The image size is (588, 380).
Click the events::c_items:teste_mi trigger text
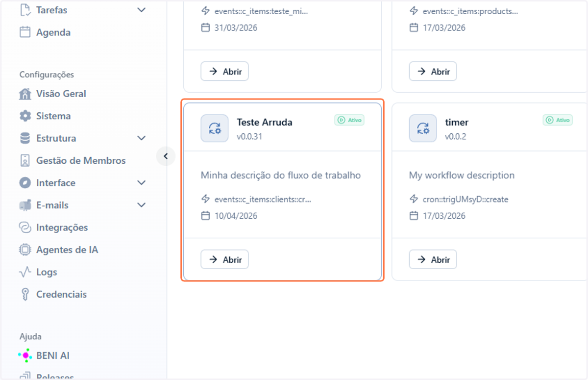262,11
